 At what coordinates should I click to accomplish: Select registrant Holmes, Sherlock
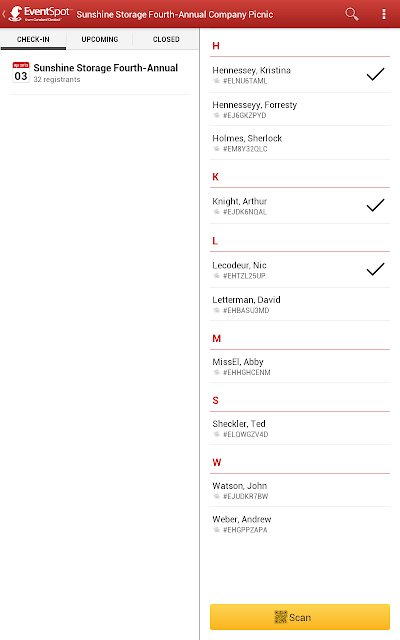tap(300, 143)
